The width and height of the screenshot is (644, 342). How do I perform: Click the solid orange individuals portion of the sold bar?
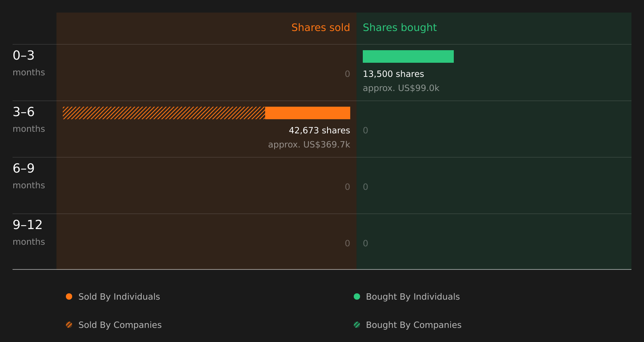(307, 113)
